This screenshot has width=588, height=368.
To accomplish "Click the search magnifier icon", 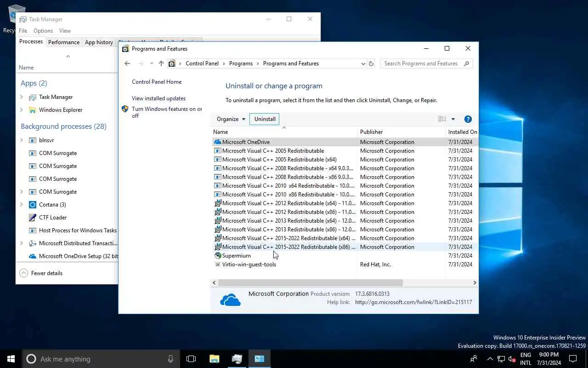I will (x=467, y=63).
